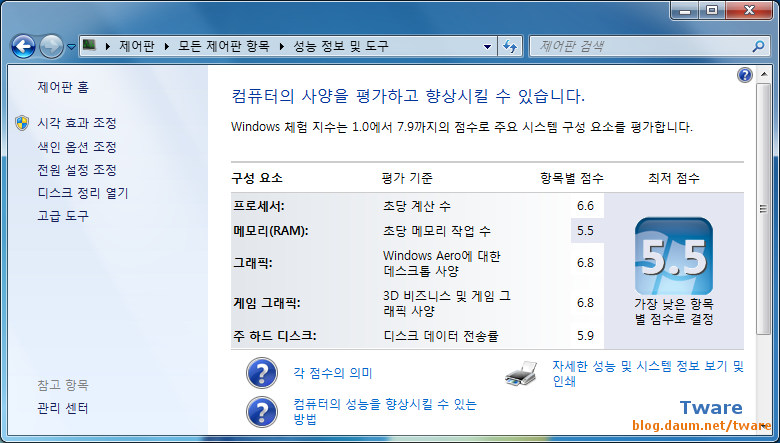Maximize the window
The image size is (780, 443).
point(712,10)
